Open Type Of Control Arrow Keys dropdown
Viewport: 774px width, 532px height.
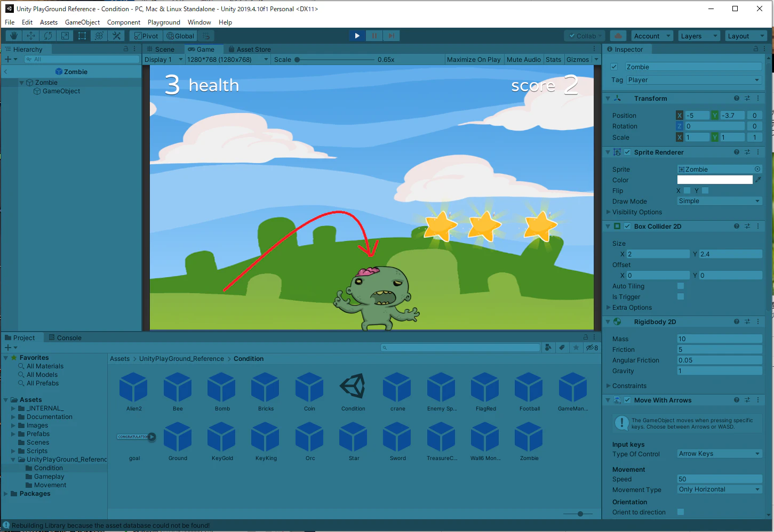tap(720, 454)
